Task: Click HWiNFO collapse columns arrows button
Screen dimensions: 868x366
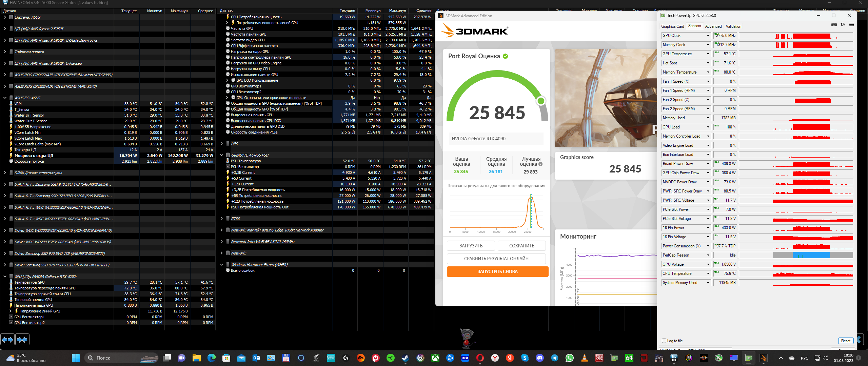Action: click(x=22, y=339)
